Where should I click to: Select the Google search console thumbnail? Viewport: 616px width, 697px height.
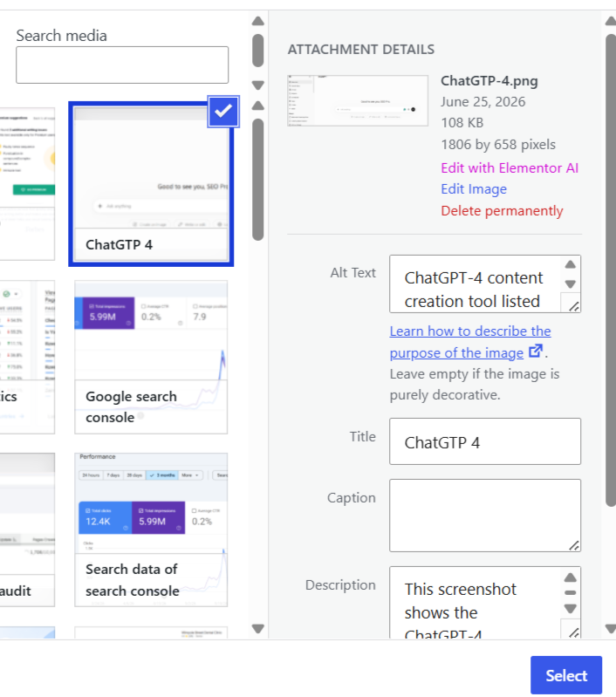[151, 357]
